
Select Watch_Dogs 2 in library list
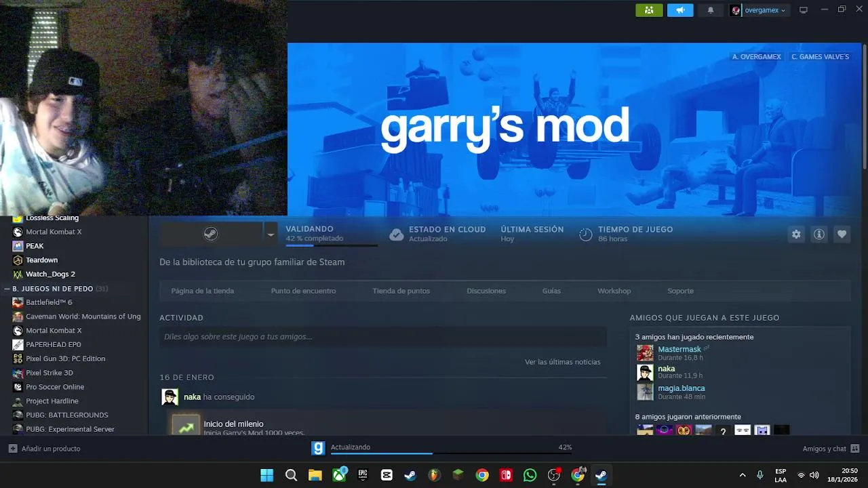pyautogui.click(x=50, y=274)
